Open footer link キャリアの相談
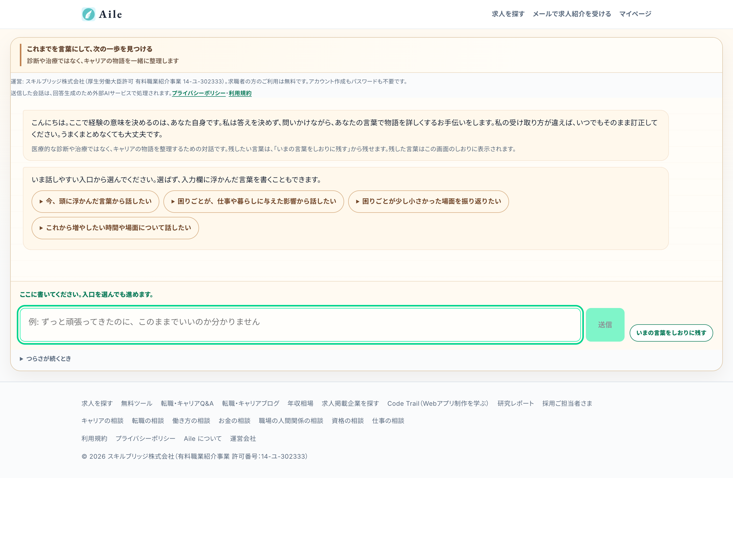Viewport: 733px width, 560px height. pos(102,421)
